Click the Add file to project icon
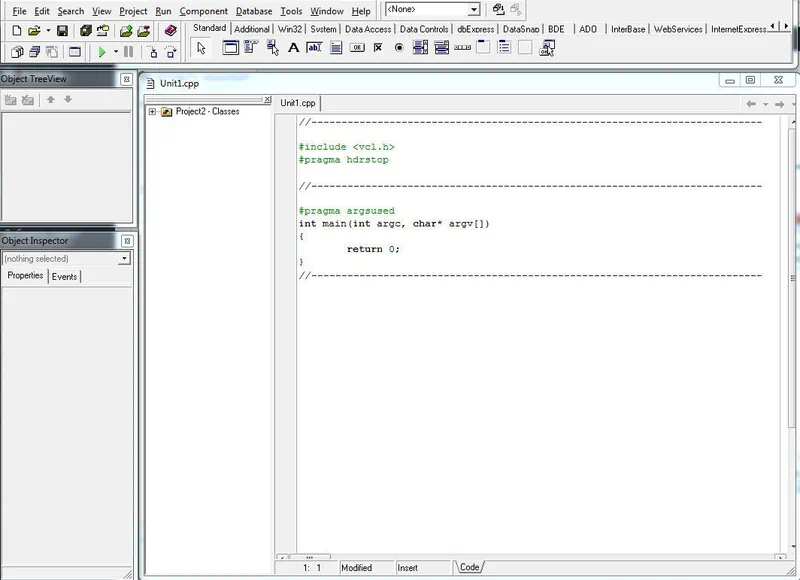 [126, 31]
